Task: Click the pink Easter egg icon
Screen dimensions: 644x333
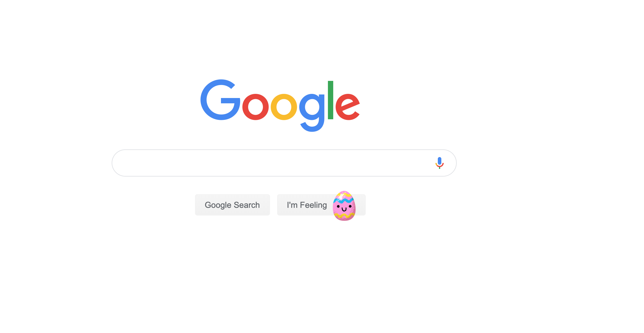Action: point(344,206)
